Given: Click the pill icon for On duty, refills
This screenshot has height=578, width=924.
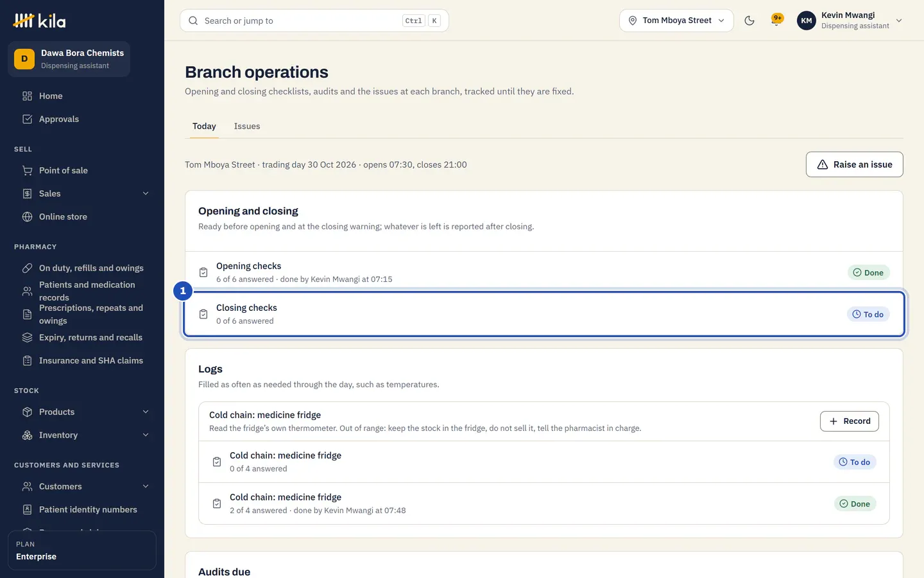Looking at the screenshot, I should (27, 268).
